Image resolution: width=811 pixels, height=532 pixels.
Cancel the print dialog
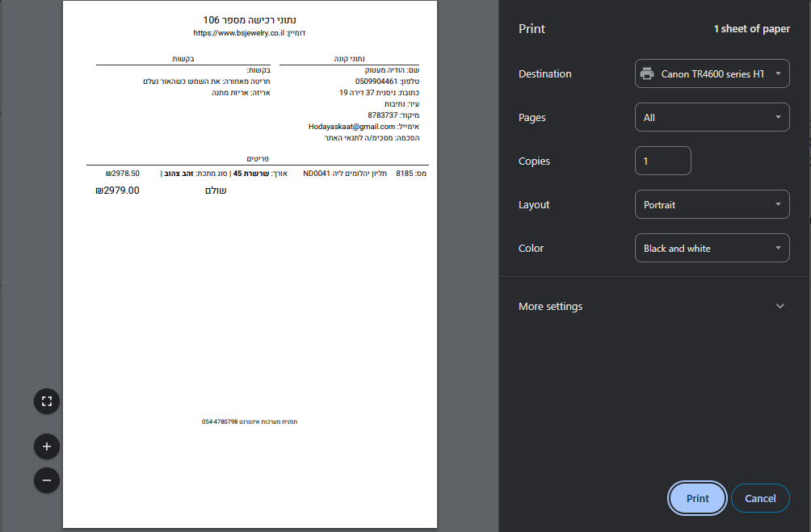759,499
